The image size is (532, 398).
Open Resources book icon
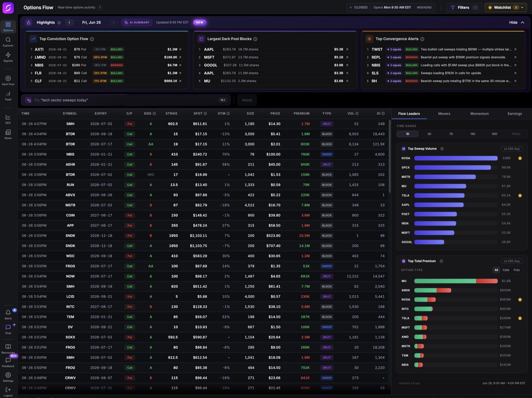coord(8,348)
